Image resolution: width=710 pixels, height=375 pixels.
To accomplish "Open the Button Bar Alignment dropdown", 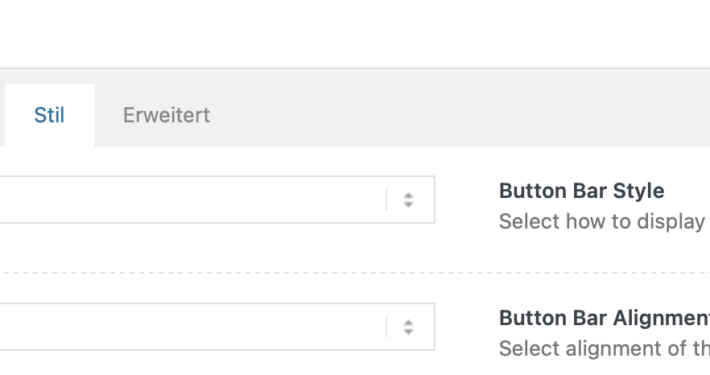I will 216,327.
